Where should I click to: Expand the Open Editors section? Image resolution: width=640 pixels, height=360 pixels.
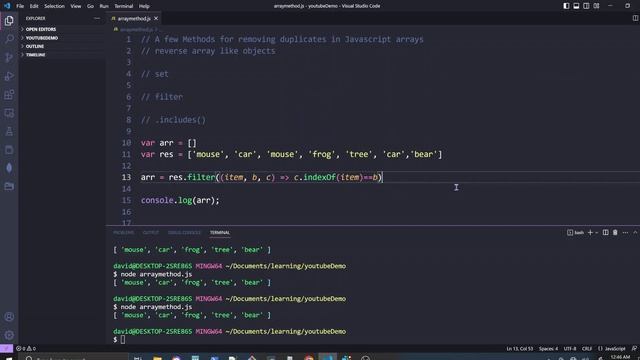[x=61, y=29]
